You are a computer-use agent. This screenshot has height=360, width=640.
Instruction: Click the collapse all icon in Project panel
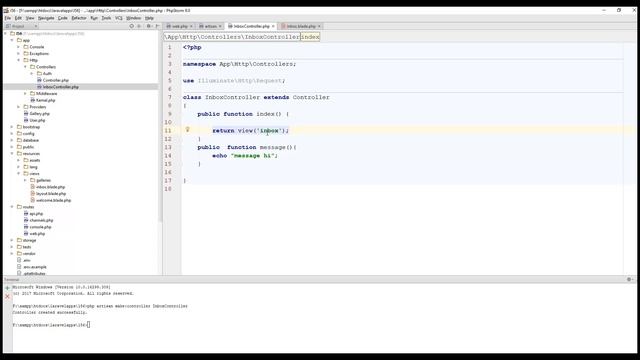(139, 26)
